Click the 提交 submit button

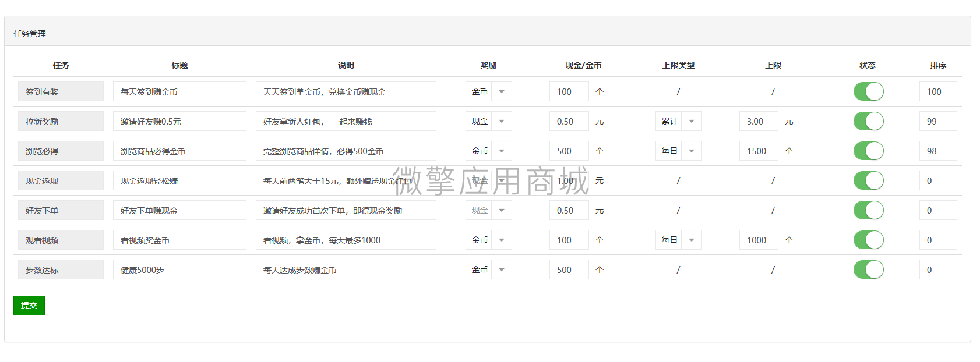(29, 306)
